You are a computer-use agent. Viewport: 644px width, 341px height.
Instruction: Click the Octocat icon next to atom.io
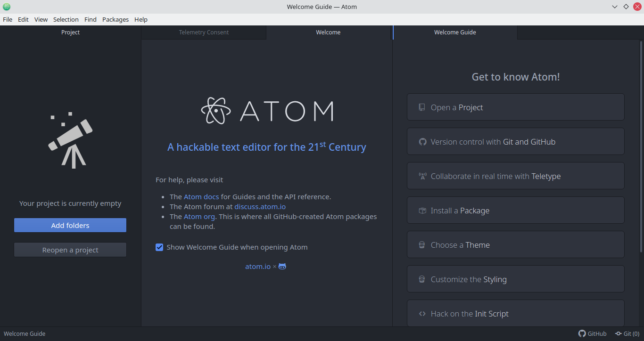coord(282,267)
